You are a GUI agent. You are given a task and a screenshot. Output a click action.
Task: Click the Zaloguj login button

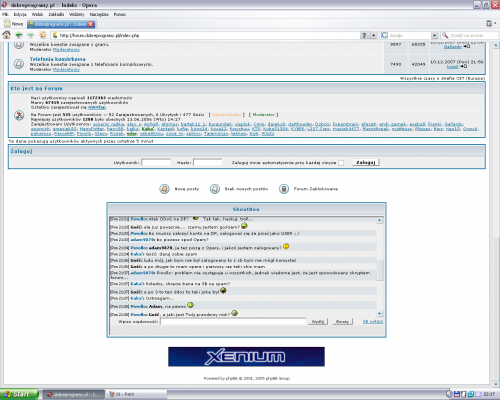[366, 162]
